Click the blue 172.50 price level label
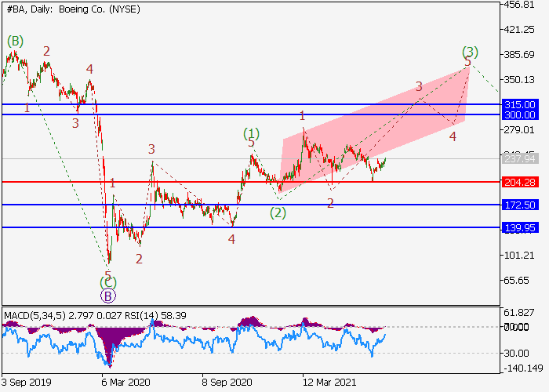The height and width of the screenshot is (392, 549). tap(520, 205)
